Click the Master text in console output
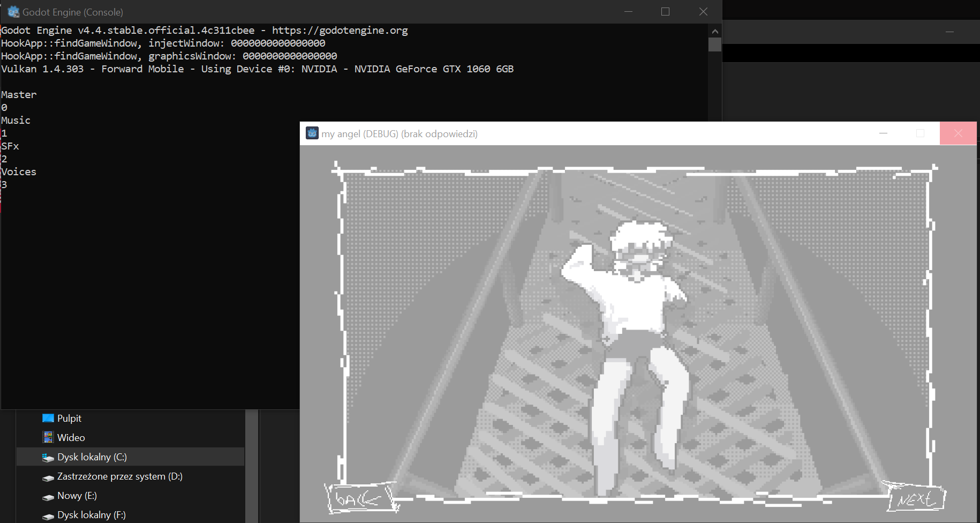Image resolution: width=980 pixels, height=523 pixels. point(19,94)
